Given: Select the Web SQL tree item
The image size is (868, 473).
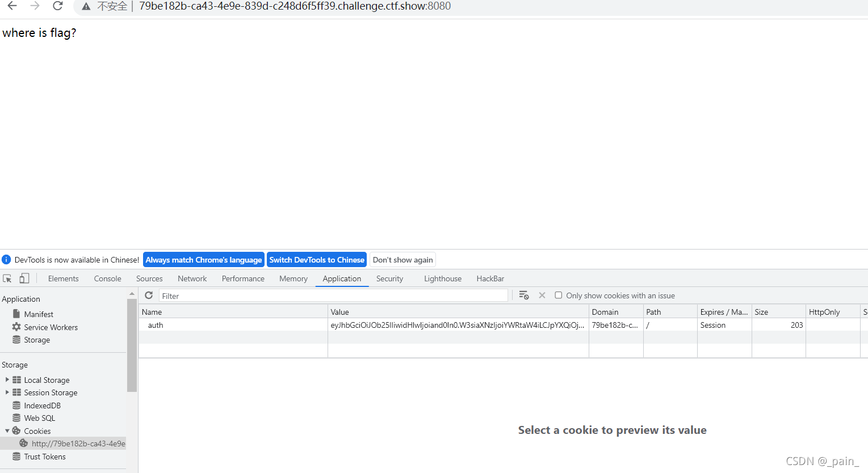Looking at the screenshot, I should click(40, 418).
